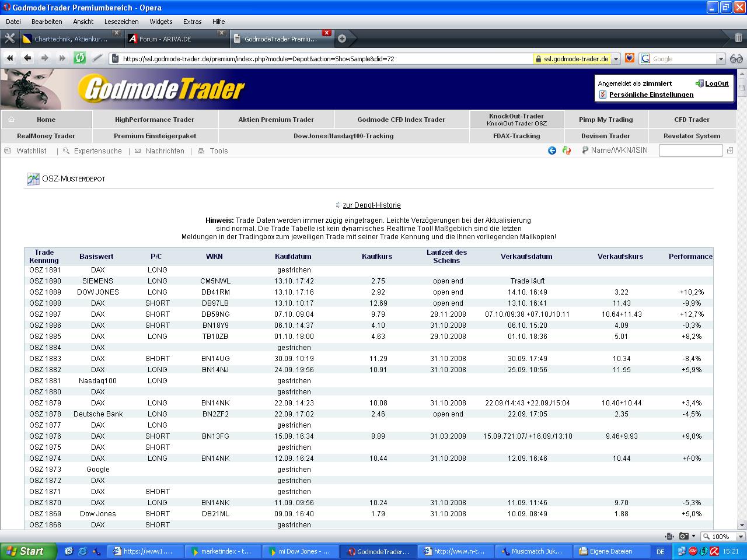Open Persönliche Einstellungen link

click(651, 94)
